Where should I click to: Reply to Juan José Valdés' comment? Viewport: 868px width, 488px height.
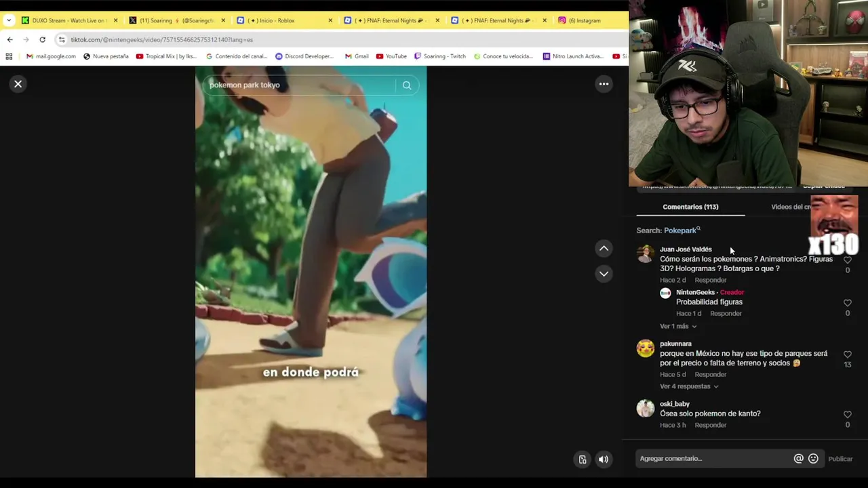pos(710,280)
